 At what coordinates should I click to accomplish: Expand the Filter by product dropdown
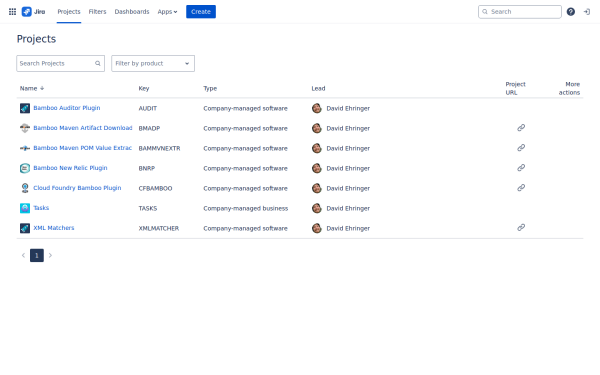pyautogui.click(x=153, y=64)
